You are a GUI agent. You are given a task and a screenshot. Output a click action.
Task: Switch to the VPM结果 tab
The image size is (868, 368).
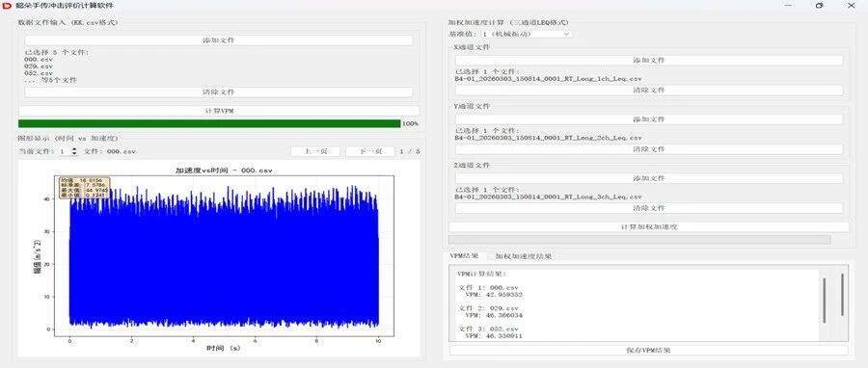pyautogui.click(x=464, y=256)
